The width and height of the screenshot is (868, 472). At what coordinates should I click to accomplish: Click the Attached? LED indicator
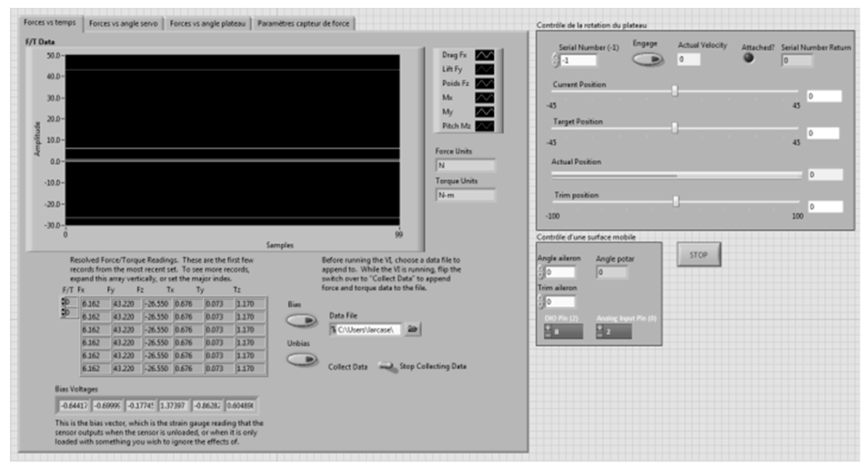748,58
